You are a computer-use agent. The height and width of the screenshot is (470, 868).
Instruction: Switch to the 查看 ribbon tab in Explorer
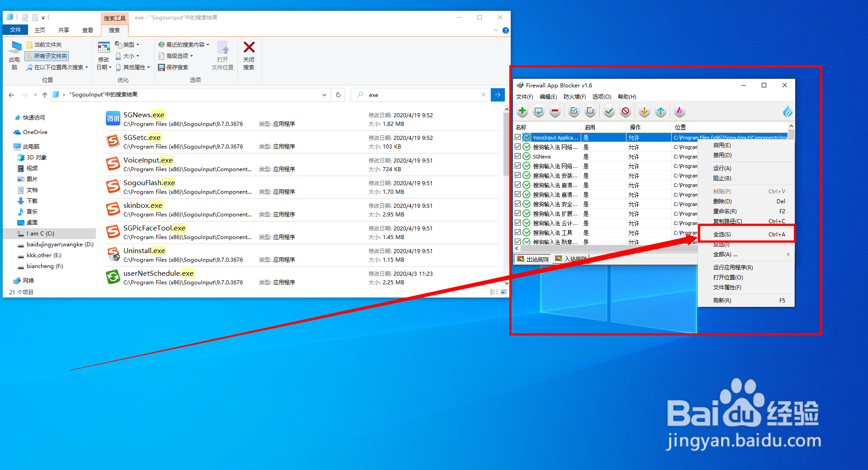88,30
